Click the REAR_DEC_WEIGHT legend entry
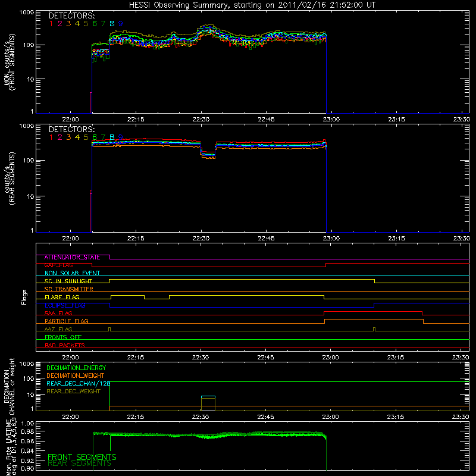The width and height of the screenshot is (476, 476). 73,392
